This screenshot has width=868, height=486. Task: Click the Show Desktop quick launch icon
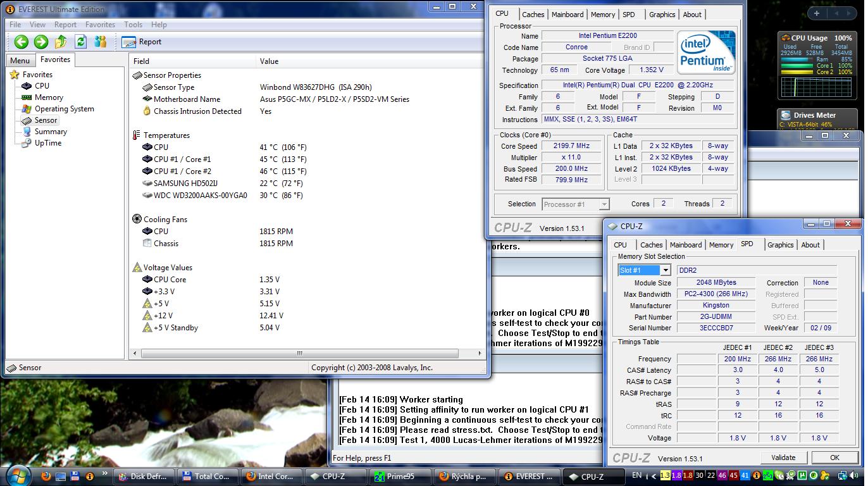(61, 476)
